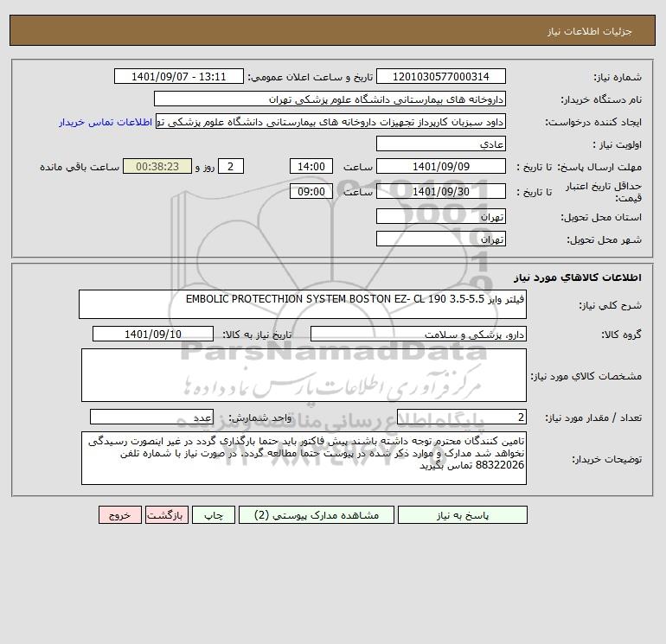Click the 'مشخصات کالای مورد نیاز:' label
666x644 pixels.
tap(586, 376)
